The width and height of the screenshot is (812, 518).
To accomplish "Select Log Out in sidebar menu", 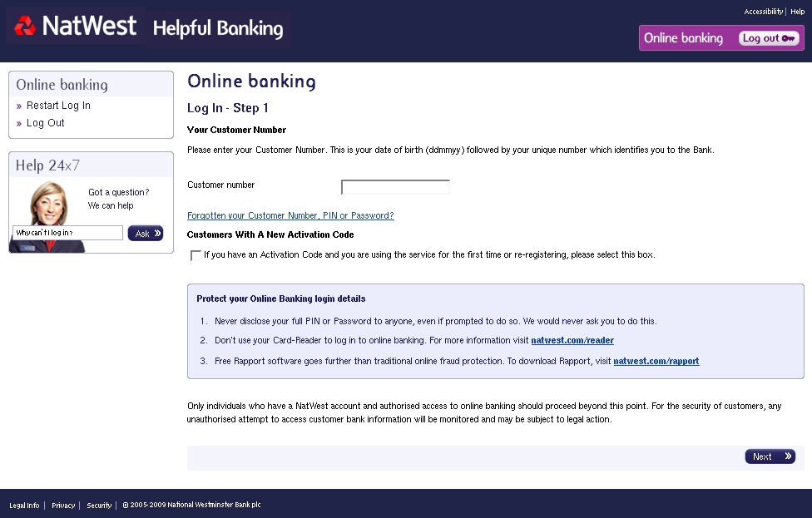I will pos(46,123).
